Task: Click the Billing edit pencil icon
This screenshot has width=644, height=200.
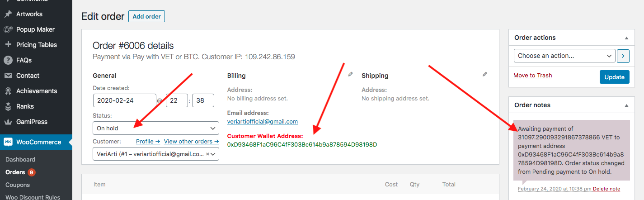Action: tap(350, 74)
